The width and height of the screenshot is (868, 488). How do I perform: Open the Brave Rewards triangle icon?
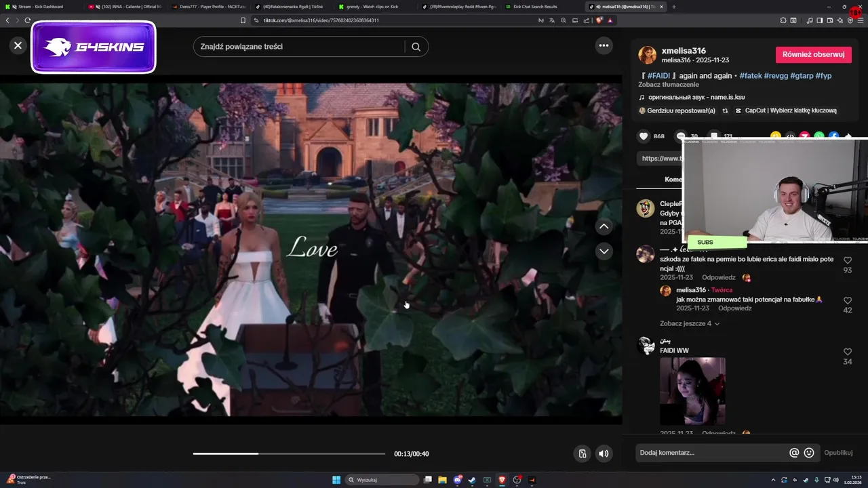[x=610, y=20]
